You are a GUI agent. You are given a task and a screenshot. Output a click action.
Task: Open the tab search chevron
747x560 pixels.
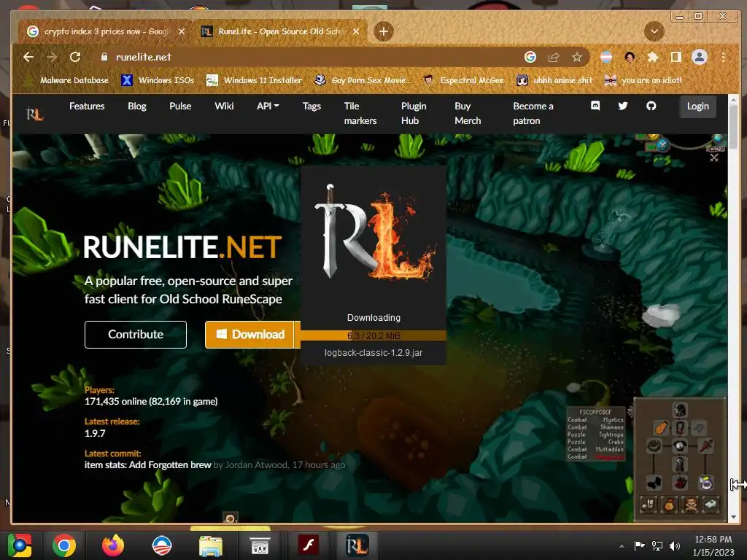pos(654,31)
